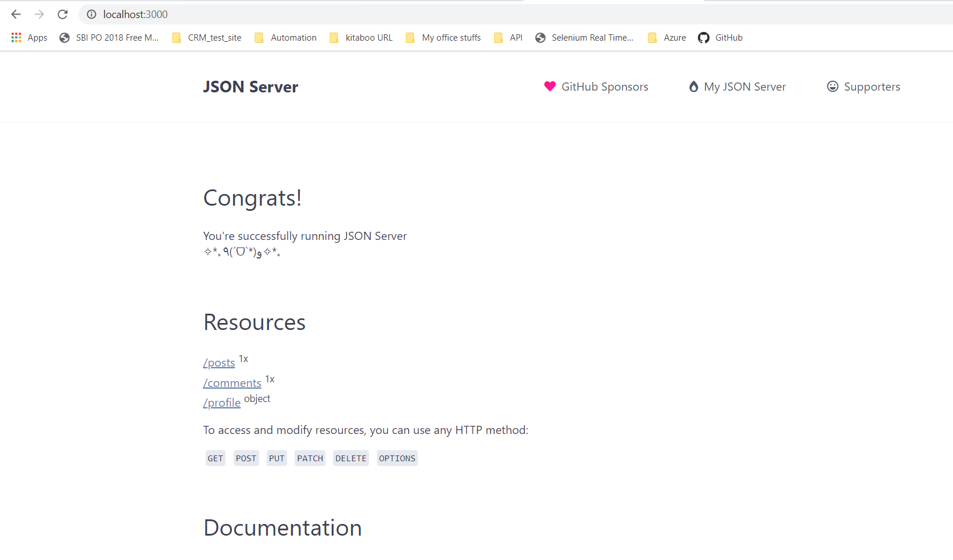Click the page info icon in address bar
Screen dimensions: 953x560
(x=91, y=14)
